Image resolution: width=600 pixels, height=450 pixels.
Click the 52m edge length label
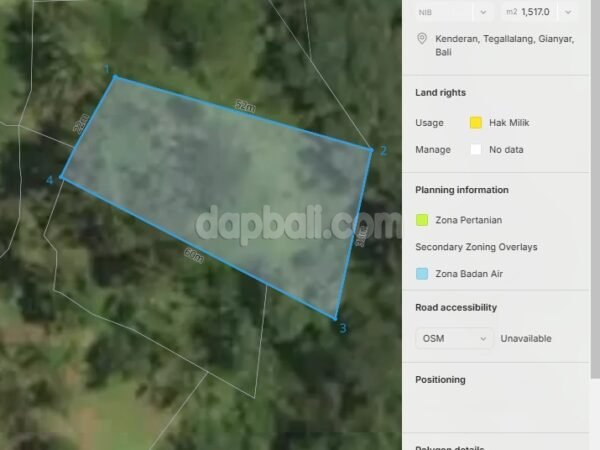pyautogui.click(x=243, y=105)
